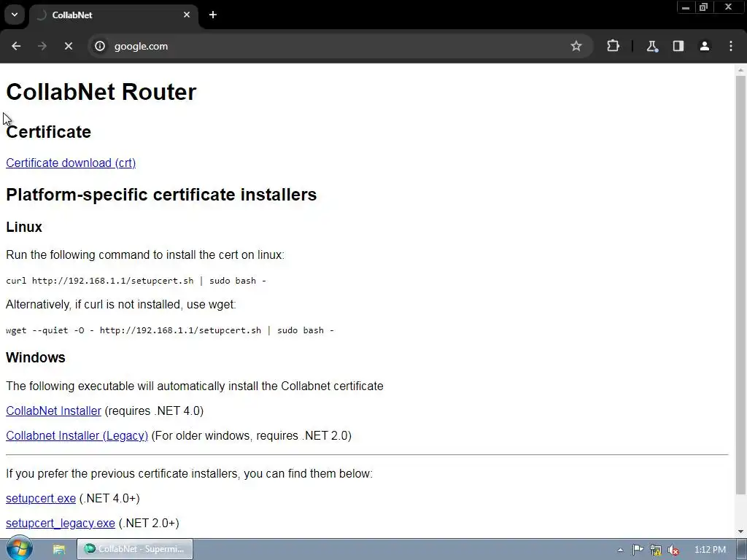This screenshot has width=747, height=560.
Task: Click the muted volume tray icon
Action: (x=673, y=550)
